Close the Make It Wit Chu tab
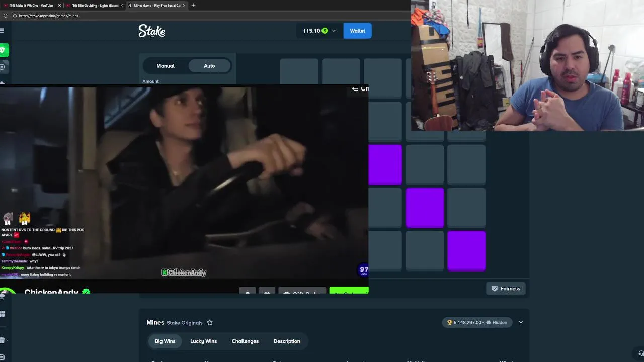Image resolution: width=644 pixels, height=362 pixels. coord(59,5)
